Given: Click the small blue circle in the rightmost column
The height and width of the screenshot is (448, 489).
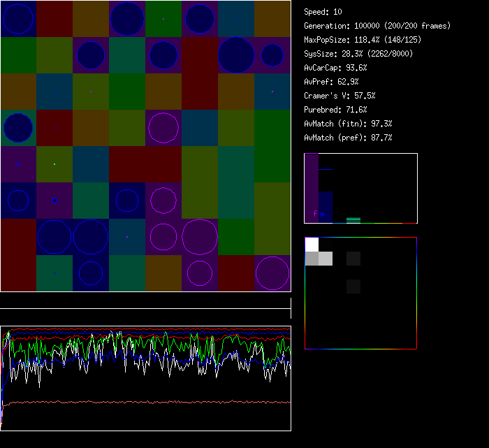Looking at the screenshot, I should [272, 55].
